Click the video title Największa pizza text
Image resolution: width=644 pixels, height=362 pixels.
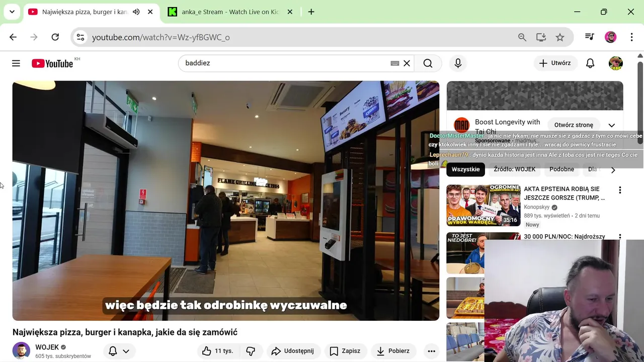125,332
